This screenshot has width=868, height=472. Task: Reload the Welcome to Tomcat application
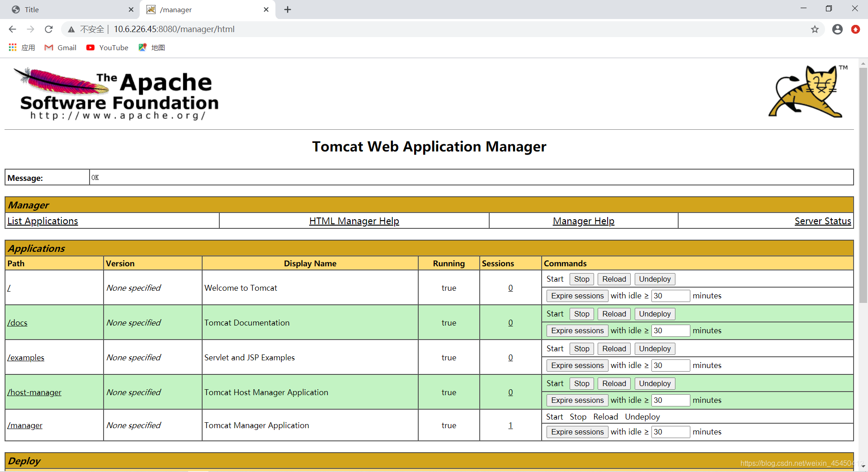(614, 279)
